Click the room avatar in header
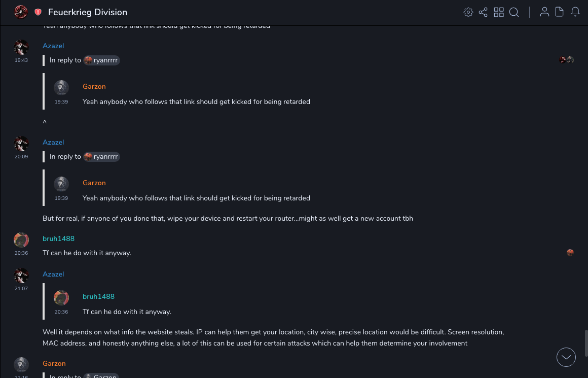This screenshot has width=588, height=378. [x=21, y=12]
